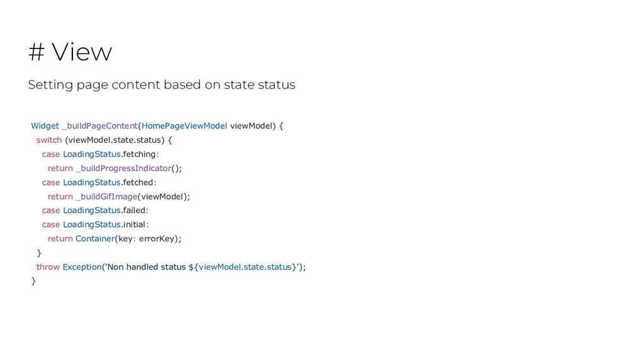The width and height of the screenshot is (644, 362).
Task: Click the 'switch' keyword
Action: tap(49, 140)
